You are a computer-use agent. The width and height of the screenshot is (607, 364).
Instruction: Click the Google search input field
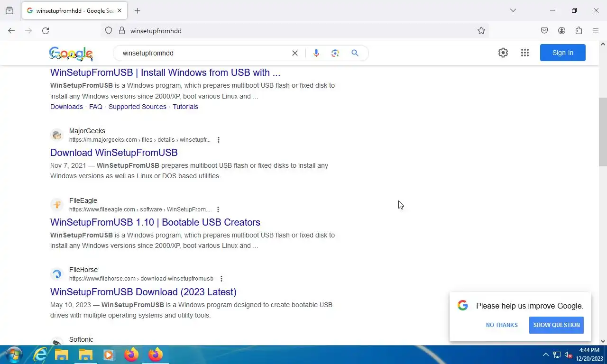point(204,53)
